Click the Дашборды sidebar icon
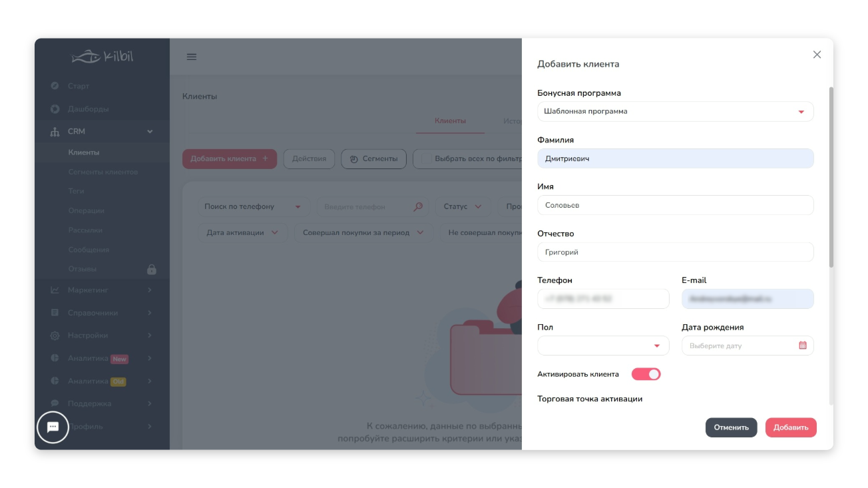Image resolution: width=868 pixels, height=488 pixels. (x=55, y=109)
